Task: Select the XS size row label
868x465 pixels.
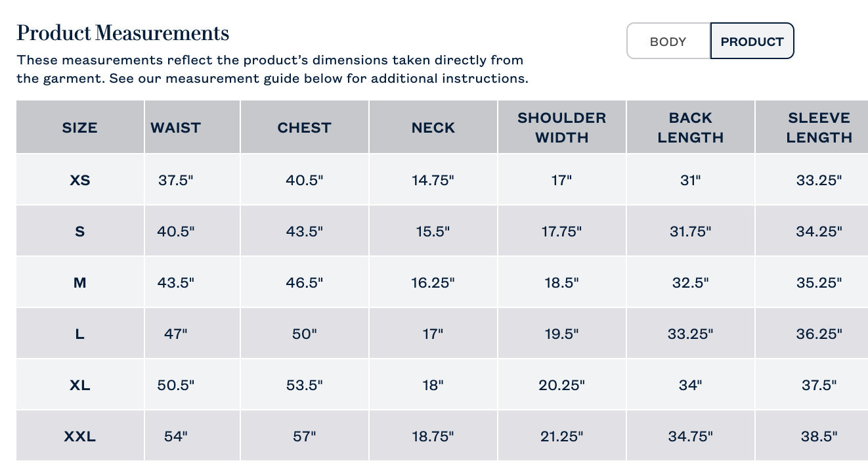Action: tap(79, 180)
